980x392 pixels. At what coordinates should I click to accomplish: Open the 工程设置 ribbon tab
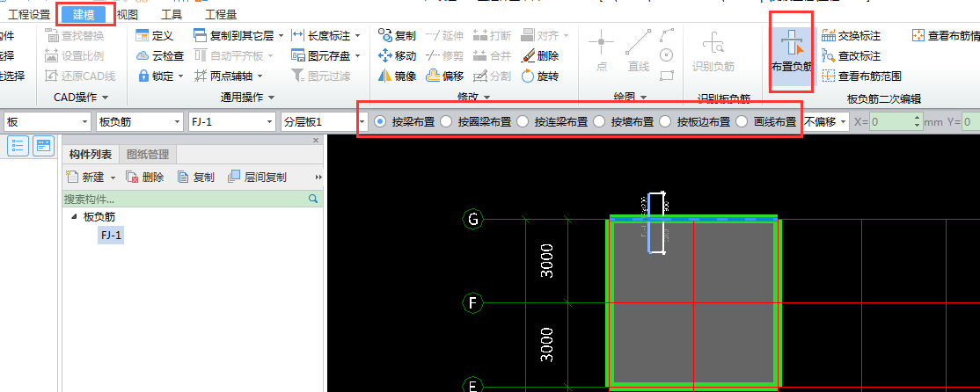tap(29, 14)
